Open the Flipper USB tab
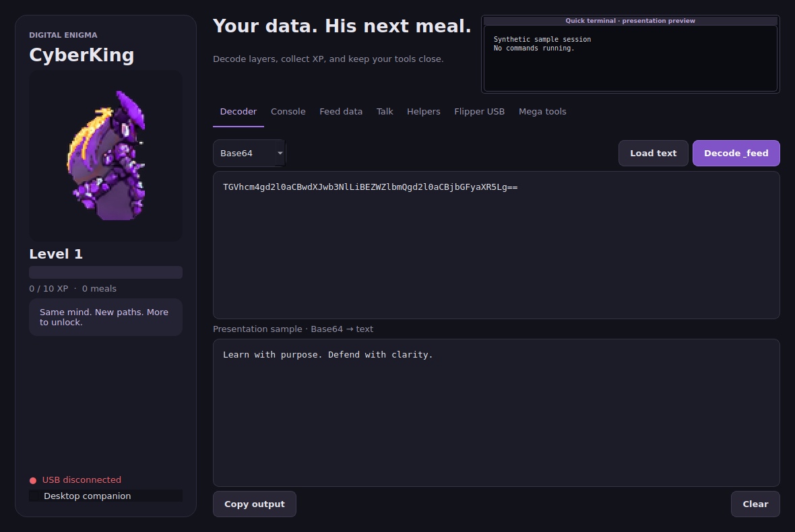The height and width of the screenshot is (532, 795). (x=479, y=112)
